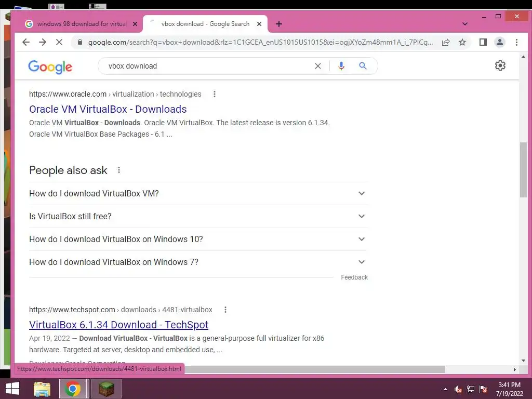Open the tab search dropdown

click(465, 24)
